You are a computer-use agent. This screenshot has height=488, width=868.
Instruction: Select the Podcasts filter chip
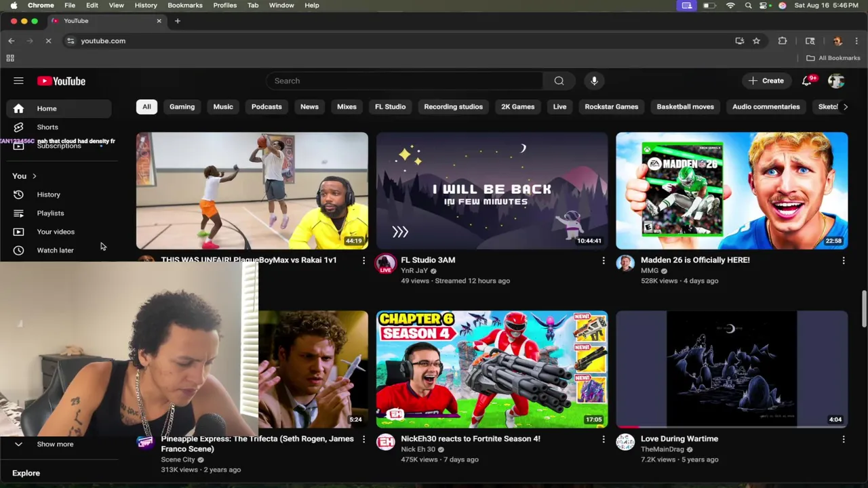267,106
